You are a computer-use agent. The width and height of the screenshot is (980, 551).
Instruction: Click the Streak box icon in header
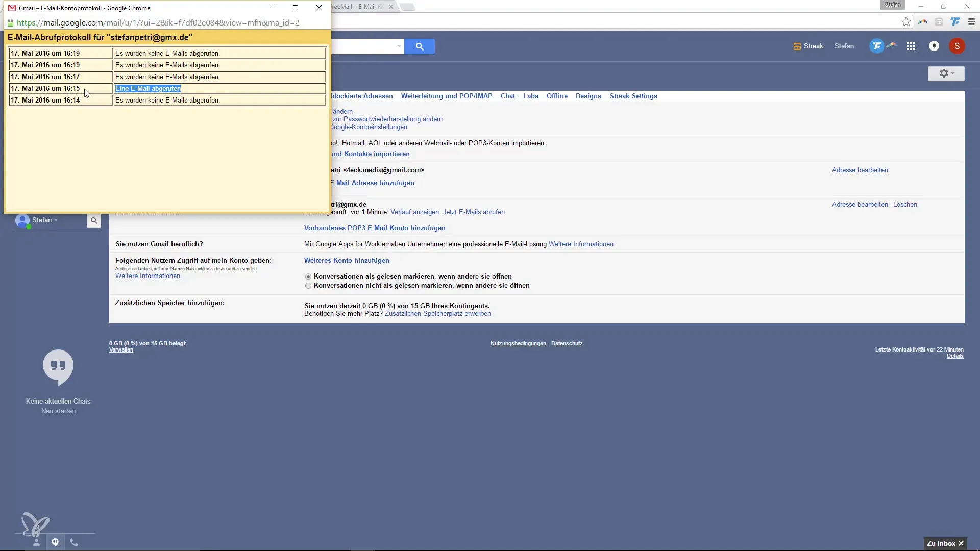(797, 46)
